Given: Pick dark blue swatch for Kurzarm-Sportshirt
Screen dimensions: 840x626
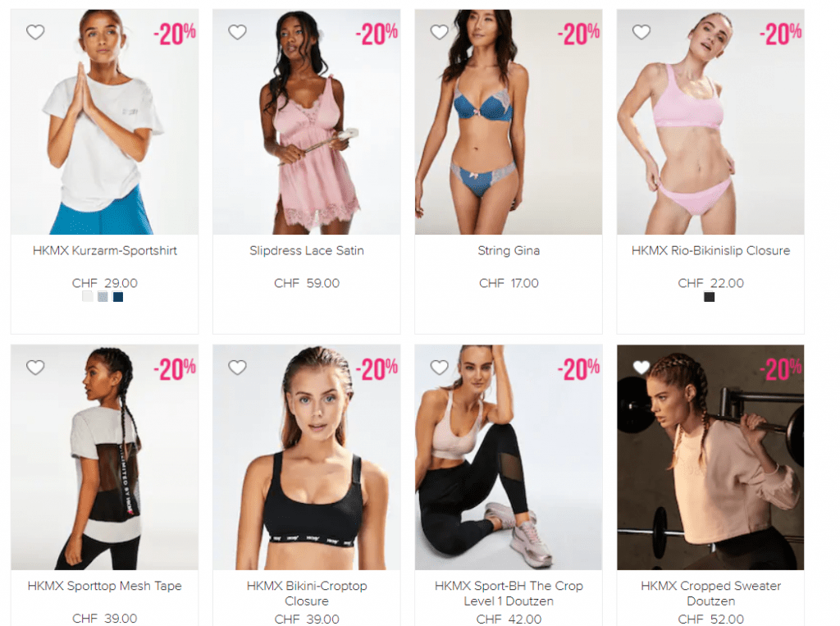Looking at the screenshot, I should [x=118, y=297].
